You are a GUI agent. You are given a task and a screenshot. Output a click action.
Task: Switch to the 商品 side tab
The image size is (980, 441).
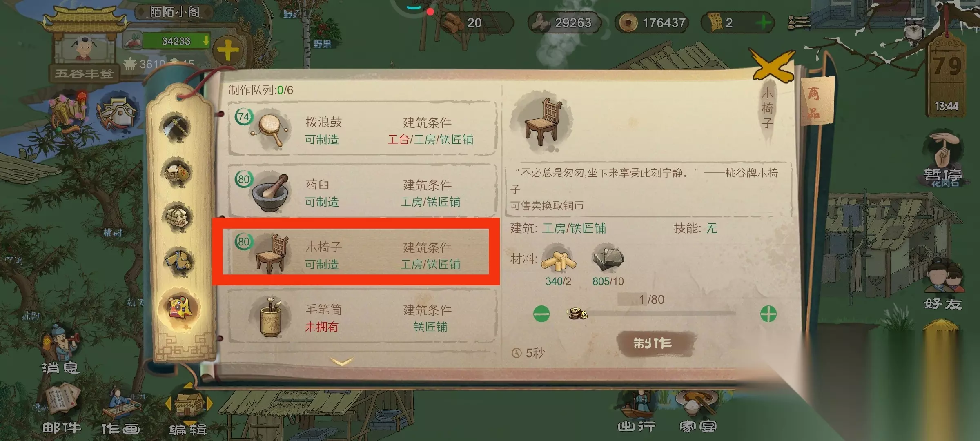[815, 102]
